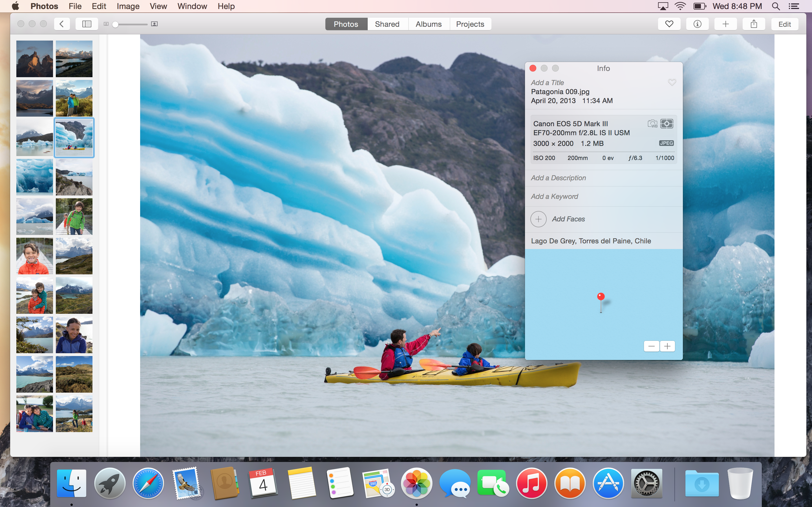The height and width of the screenshot is (507, 812).
Task: Open the Share menu button
Action: click(x=754, y=24)
